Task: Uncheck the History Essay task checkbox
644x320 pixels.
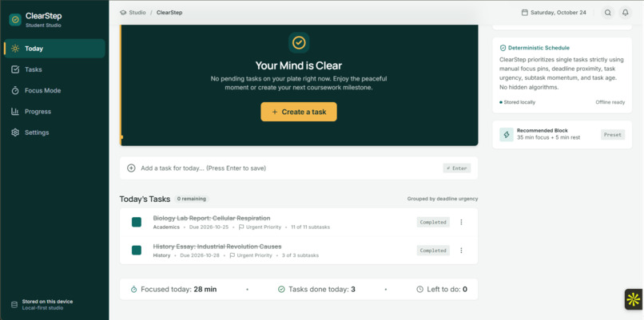Action: (x=137, y=251)
